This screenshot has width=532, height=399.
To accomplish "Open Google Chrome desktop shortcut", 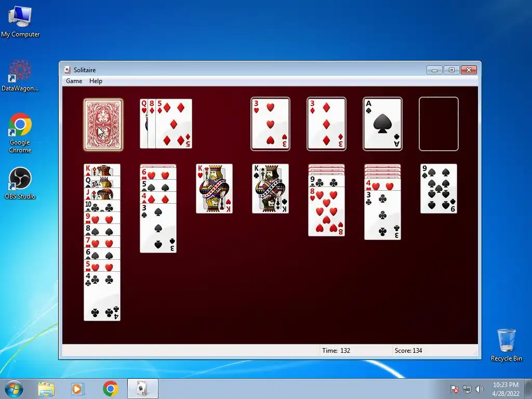I will [x=20, y=133].
